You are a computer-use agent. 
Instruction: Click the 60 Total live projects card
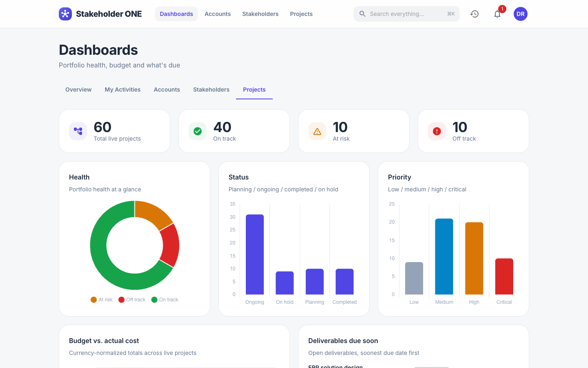pos(115,131)
